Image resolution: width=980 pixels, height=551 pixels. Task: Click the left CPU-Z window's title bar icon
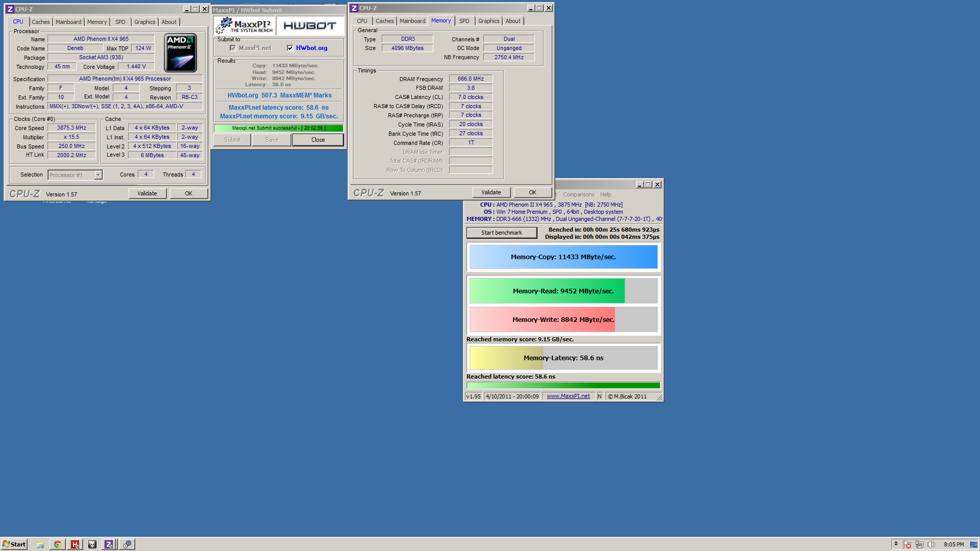coord(10,9)
